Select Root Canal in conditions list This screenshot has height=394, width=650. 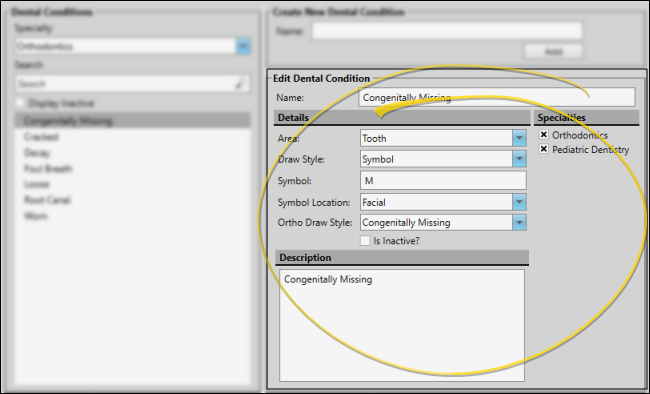pos(133,200)
